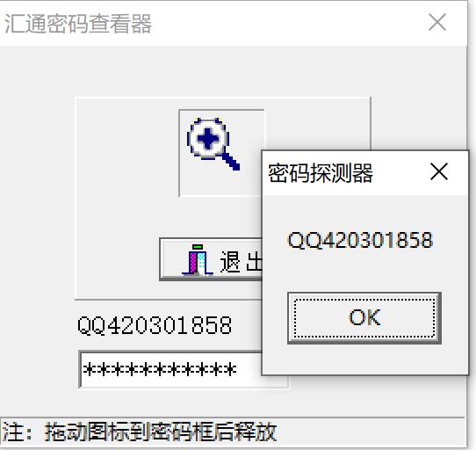Screen dimensions: 476x450
Task: Click the asterisks in the password box
Action: tap(160, 370)
